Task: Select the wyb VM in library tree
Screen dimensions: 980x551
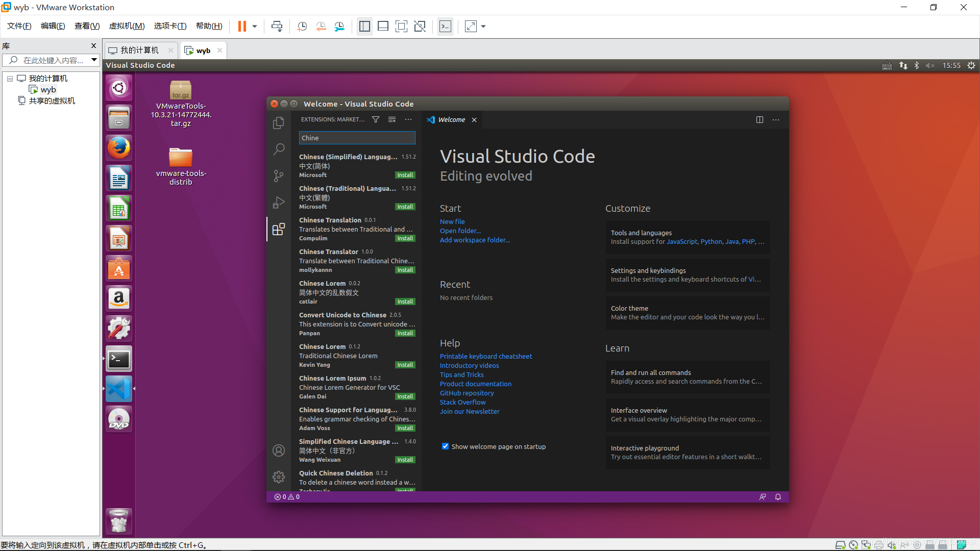Action: (x=43, y=90)
